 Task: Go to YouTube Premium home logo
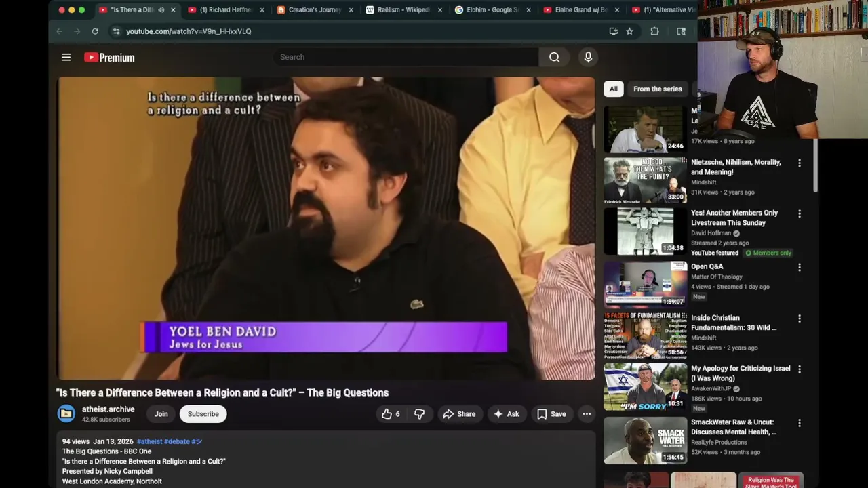[x=109, y=58]
